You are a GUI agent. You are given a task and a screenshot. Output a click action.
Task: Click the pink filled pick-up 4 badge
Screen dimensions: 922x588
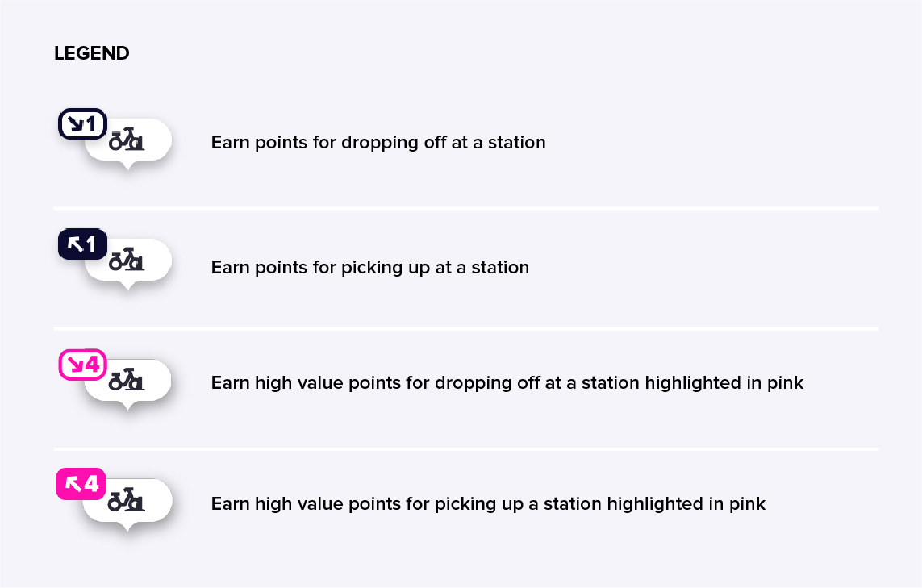click(x=81, y=484)
